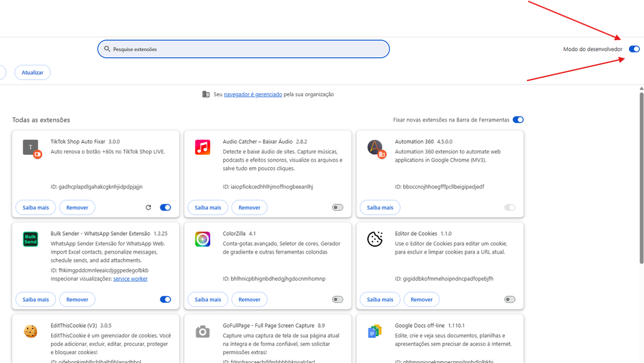Click the GoFullPage camera icon
Screen dimensions: 644x363
tap(203, 332)
